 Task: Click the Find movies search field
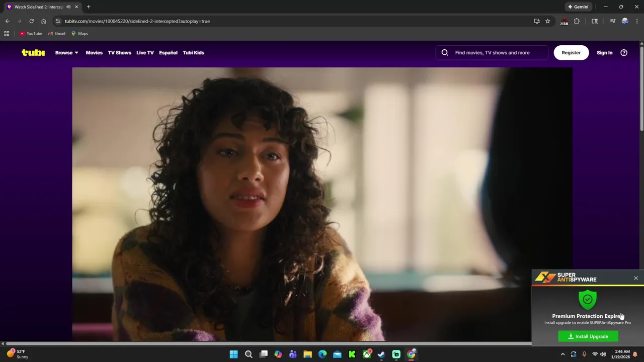coord(492,52)
